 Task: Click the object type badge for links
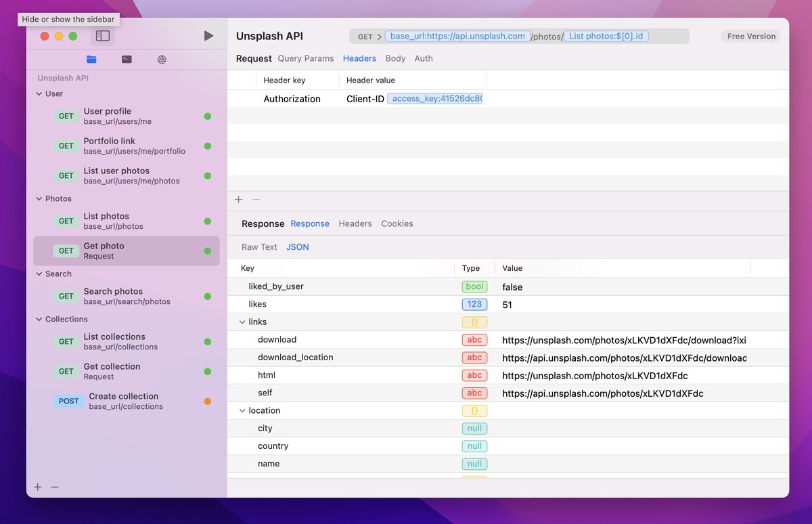474,322
